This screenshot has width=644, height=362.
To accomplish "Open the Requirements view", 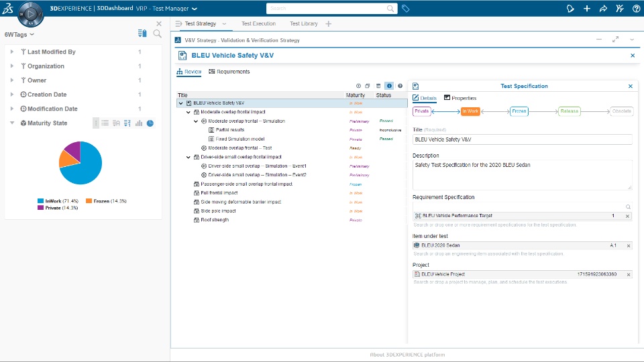I will pyautogui.click(x=229, y=72).
